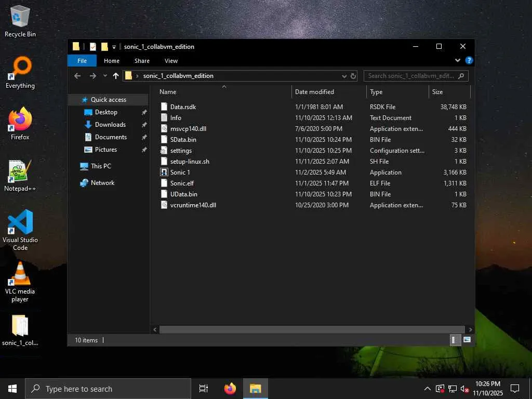Click the Properties quick access toolbar icon

tap(92, 46)
